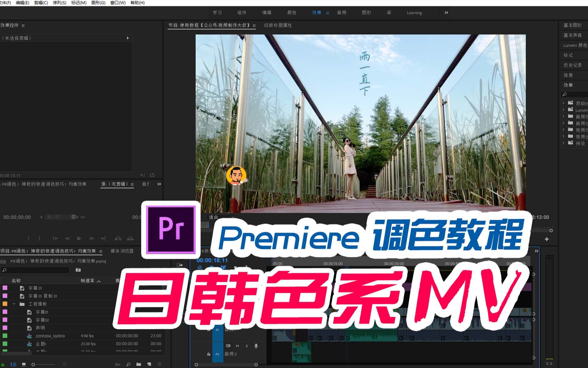Open the 效果 workspace hamburger menu
This screenshot has height=368, width=588.
click(x=327, y=13)
